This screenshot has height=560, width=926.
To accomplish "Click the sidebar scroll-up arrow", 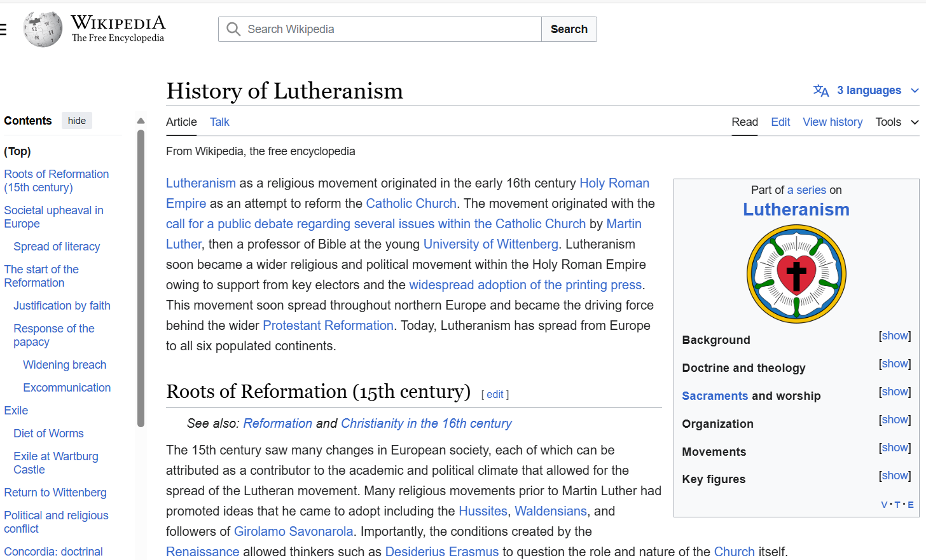I will (141, 121).
